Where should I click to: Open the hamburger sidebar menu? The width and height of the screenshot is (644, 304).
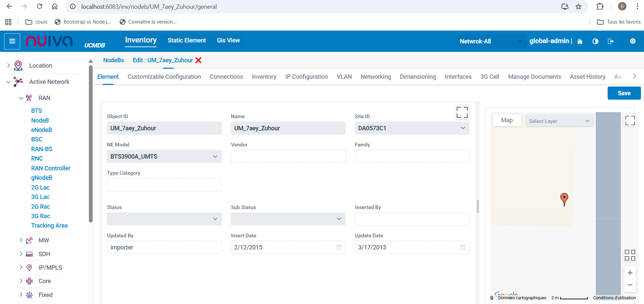click(x=12, y=41)
